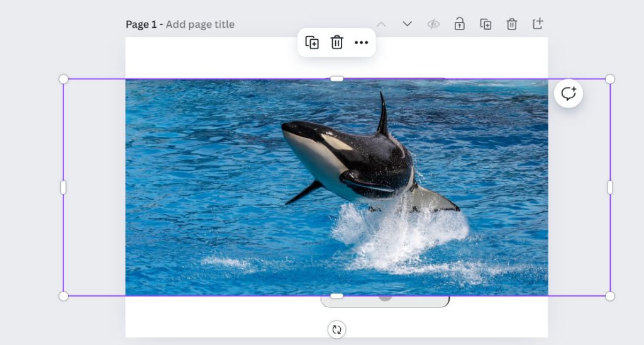This screenshot has width=644, height=345.
Task: Add a new page with the plus icon
Action: 538,24
